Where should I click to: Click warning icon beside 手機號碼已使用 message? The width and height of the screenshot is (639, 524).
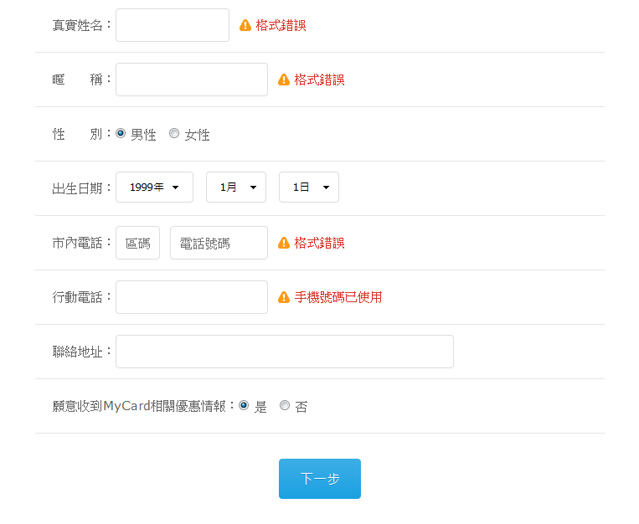click(x=284, y=297)
